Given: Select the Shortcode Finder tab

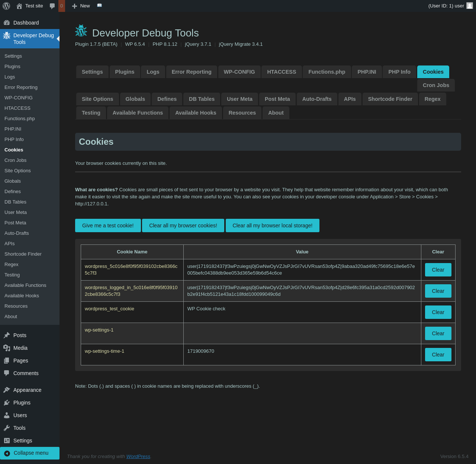Looking at the screenshot, I should pos(390,99).
